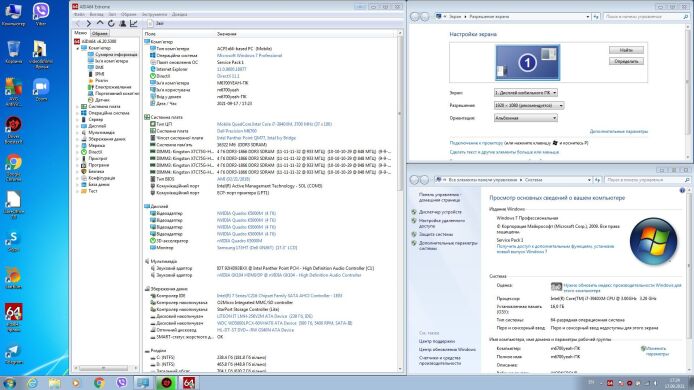Viewport: 694px width, 390px height.
Task: Open the Файл menu in AIDA64
Action: click(79, 15)
